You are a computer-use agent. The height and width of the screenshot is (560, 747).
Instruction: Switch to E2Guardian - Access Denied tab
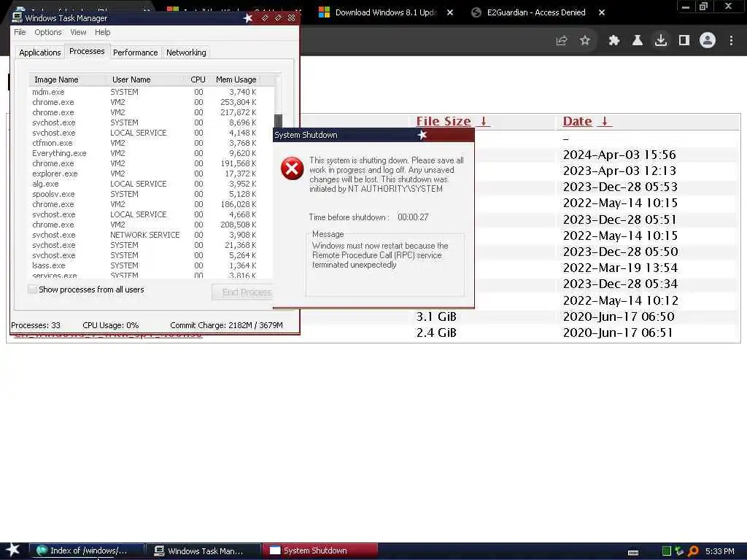536,12
